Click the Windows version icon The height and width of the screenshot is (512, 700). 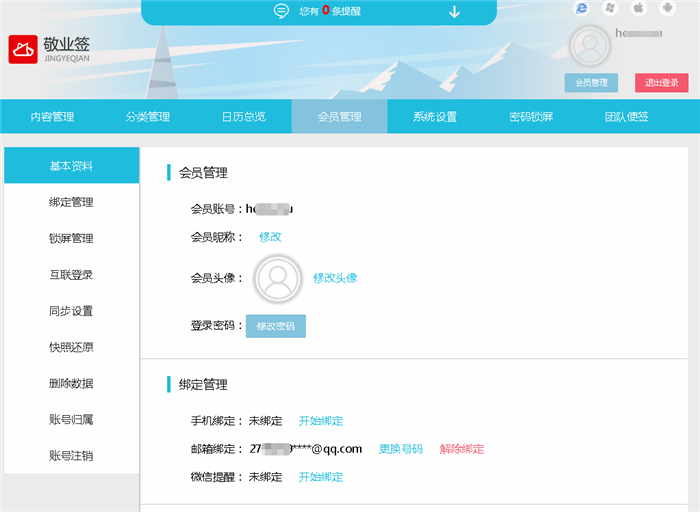609,9
